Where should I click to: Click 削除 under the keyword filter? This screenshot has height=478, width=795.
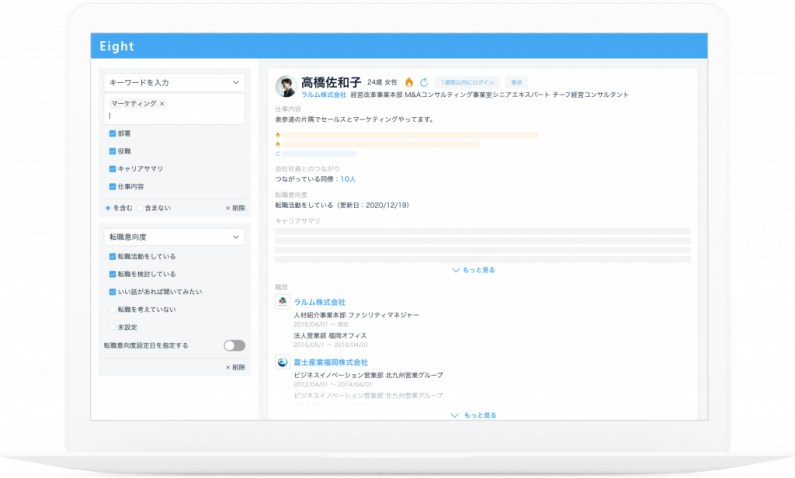235,208
